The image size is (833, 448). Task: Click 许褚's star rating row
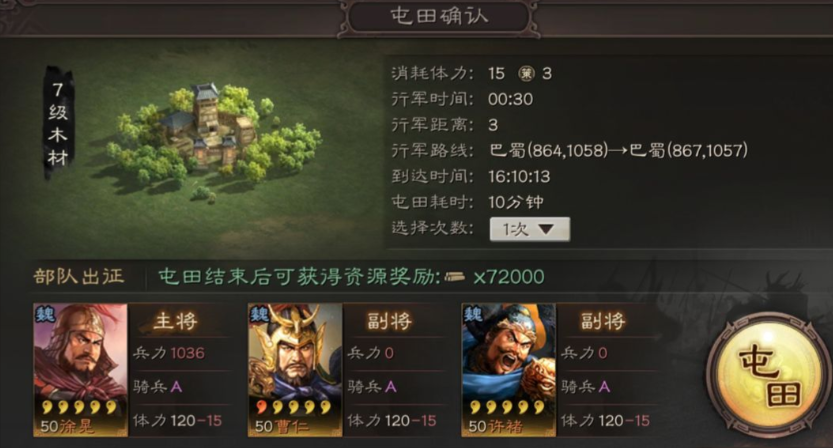[507, 408]
